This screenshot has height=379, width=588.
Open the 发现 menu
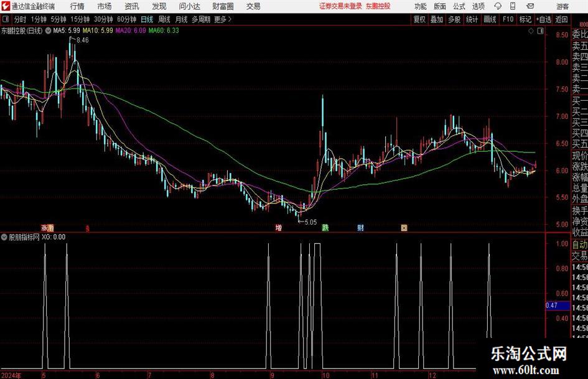click(x=159, y=6)
